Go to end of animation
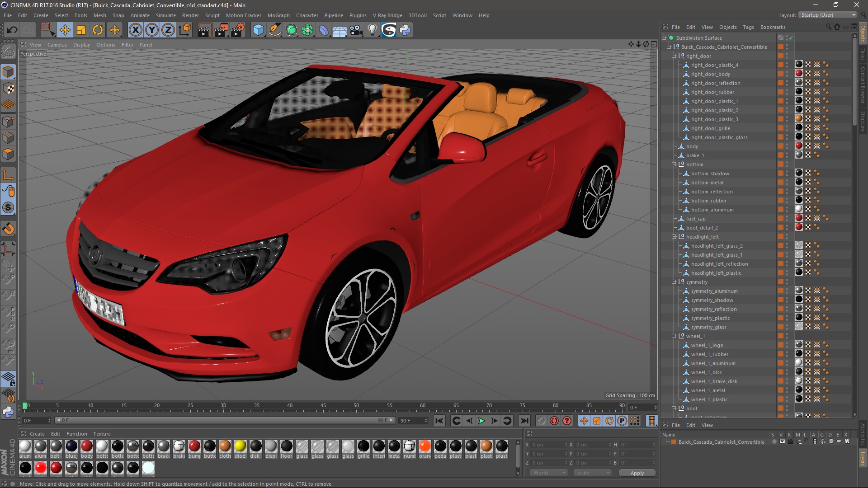 tap(524, 421)
